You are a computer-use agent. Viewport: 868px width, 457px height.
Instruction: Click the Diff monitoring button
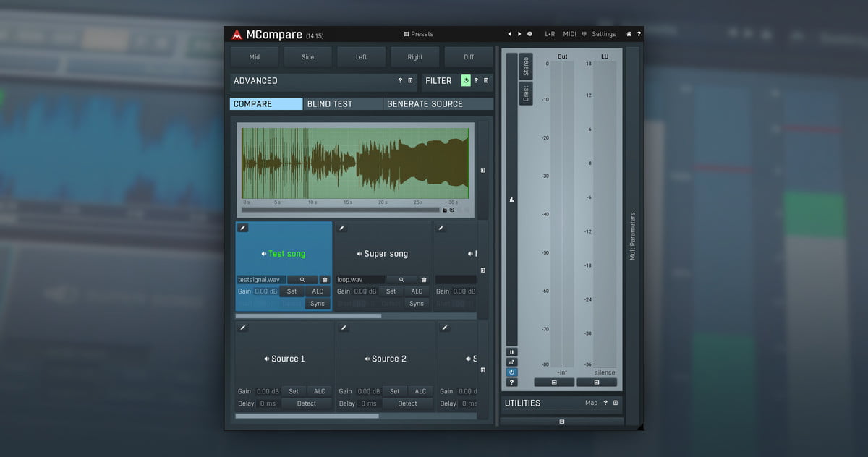469,57
